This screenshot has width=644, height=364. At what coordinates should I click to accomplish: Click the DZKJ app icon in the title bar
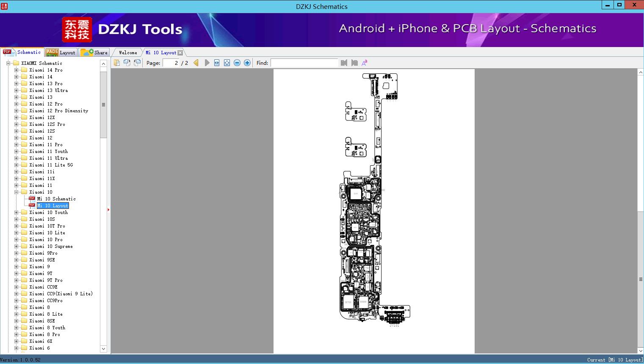(4, 6)
